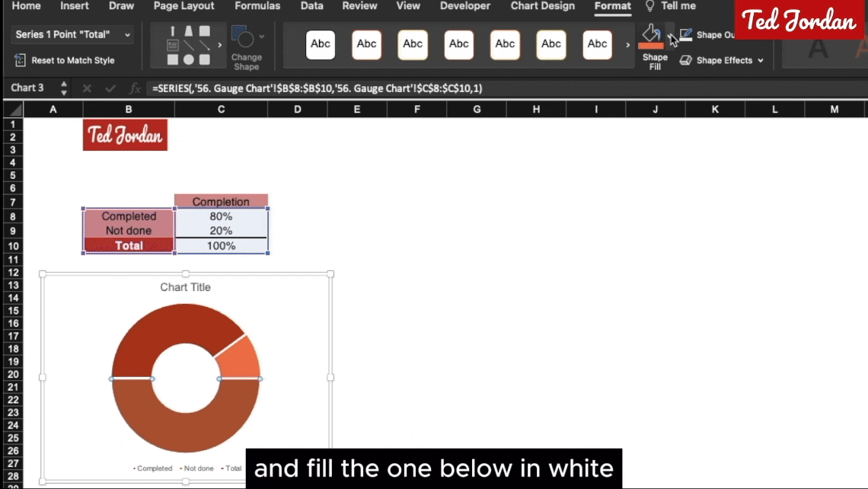Image resolution: width=868 pixels, height=489 pixels.
Task: Click the Change Shape icon
Action: pos(243,38)
